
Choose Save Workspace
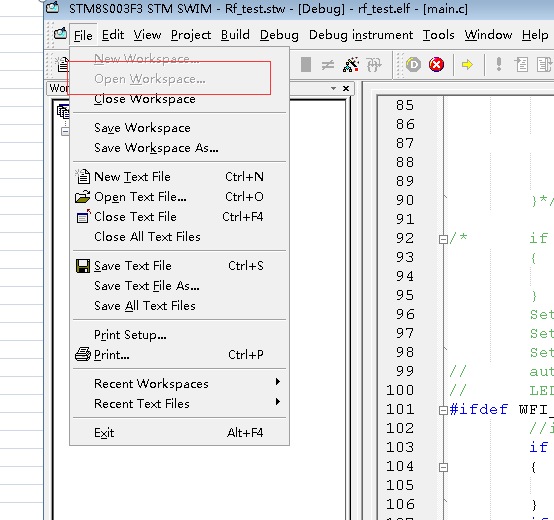click(179, 128)
